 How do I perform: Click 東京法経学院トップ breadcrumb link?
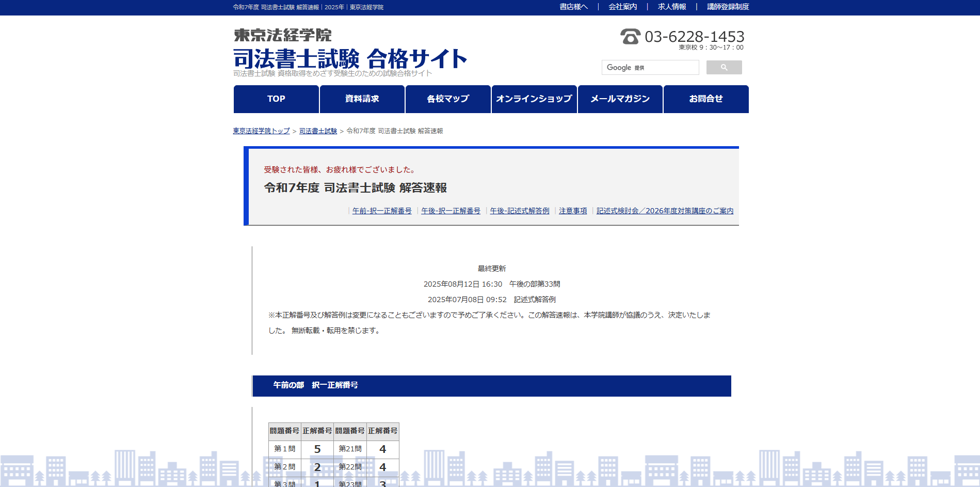point(261,131)
